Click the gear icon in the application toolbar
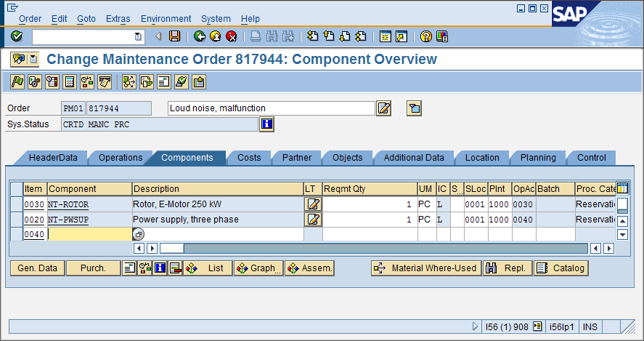644x341 pixels. coord(35,82)
